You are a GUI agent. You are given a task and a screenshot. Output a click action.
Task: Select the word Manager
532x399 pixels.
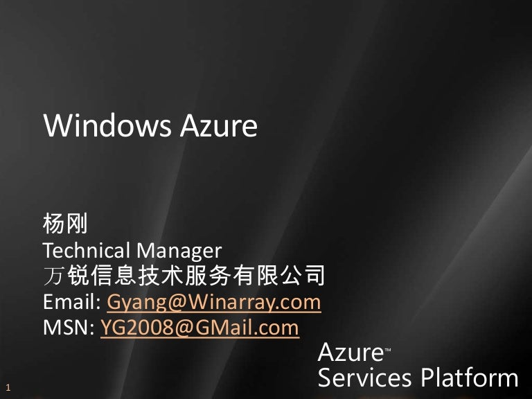tap(179, 251)
